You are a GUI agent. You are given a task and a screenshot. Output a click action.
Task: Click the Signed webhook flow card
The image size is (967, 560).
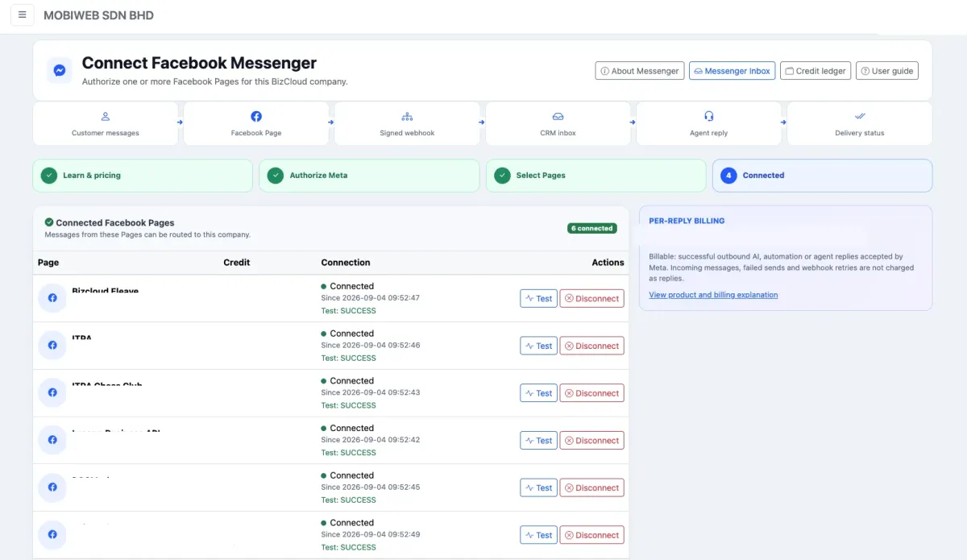click(407, 123)
